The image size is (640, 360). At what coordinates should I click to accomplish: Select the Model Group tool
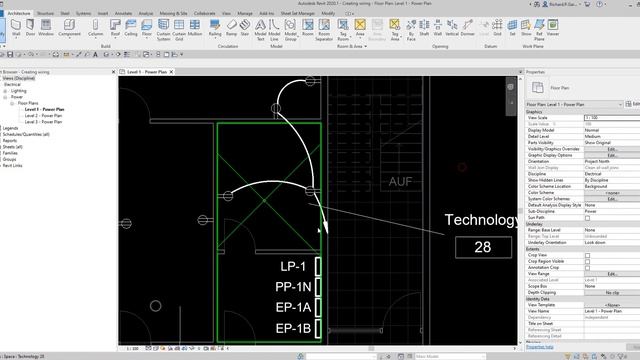tap(291, 30)
